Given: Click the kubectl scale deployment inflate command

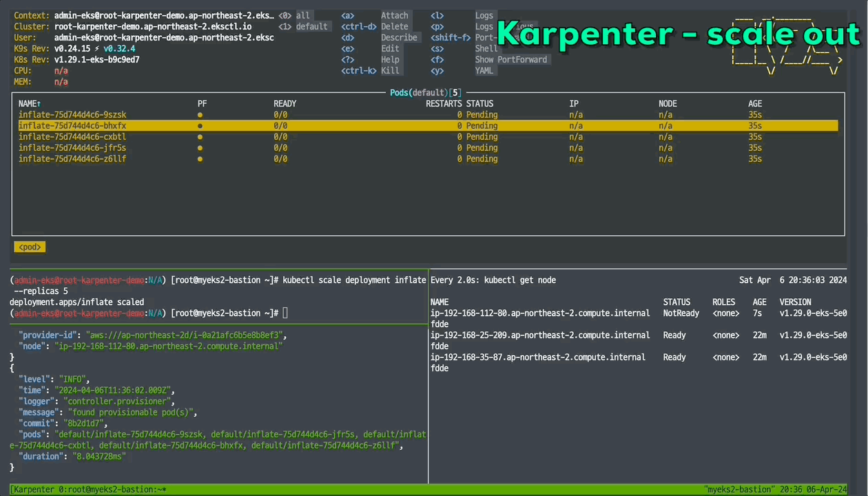Looking at the screenshot, I should 354,280.
